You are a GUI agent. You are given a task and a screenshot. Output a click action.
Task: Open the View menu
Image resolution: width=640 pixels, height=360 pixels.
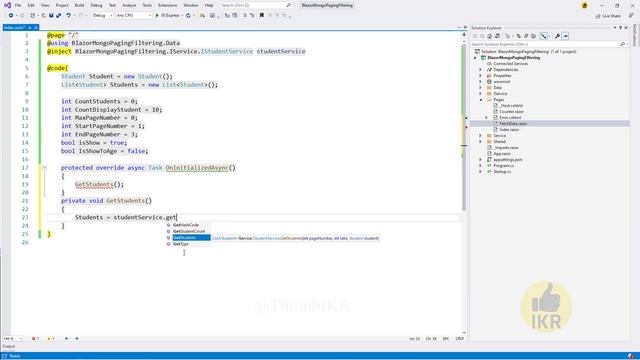coord(45,5)
